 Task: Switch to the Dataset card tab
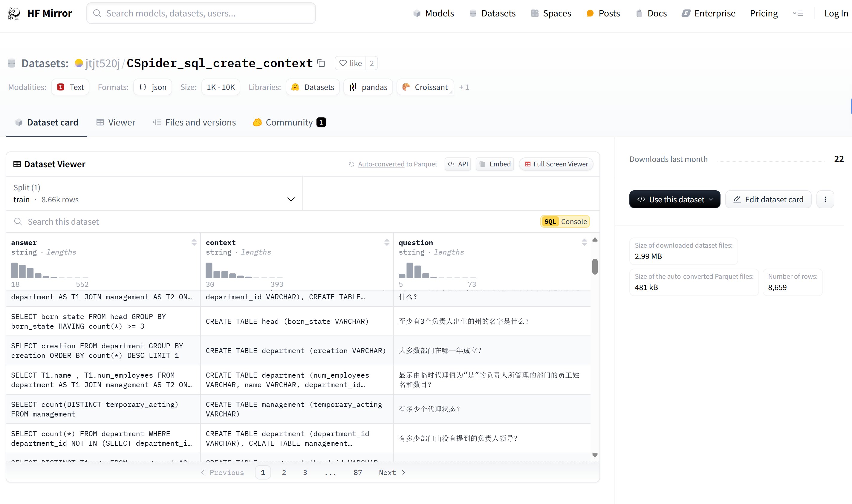pos(47,122)
